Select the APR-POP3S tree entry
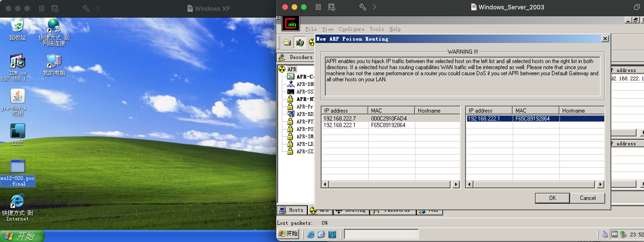Screen dimensions: 644x242 click(305, 129)
